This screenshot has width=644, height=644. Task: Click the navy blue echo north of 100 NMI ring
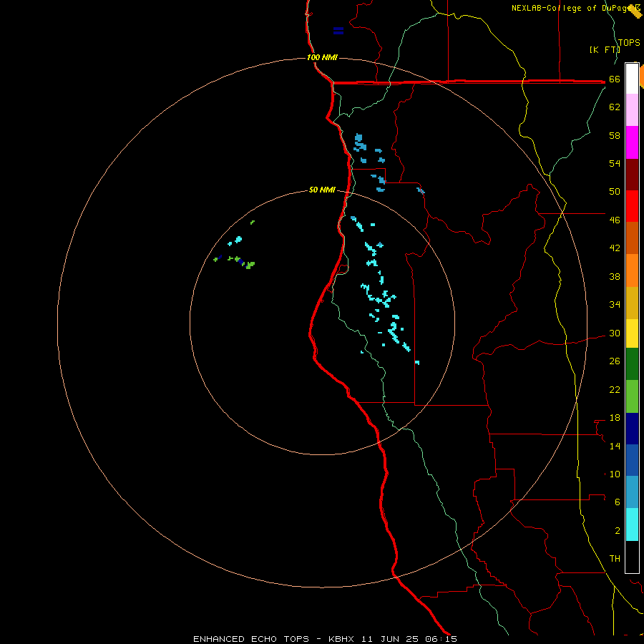pyautogui.click(x=338, y=31)
